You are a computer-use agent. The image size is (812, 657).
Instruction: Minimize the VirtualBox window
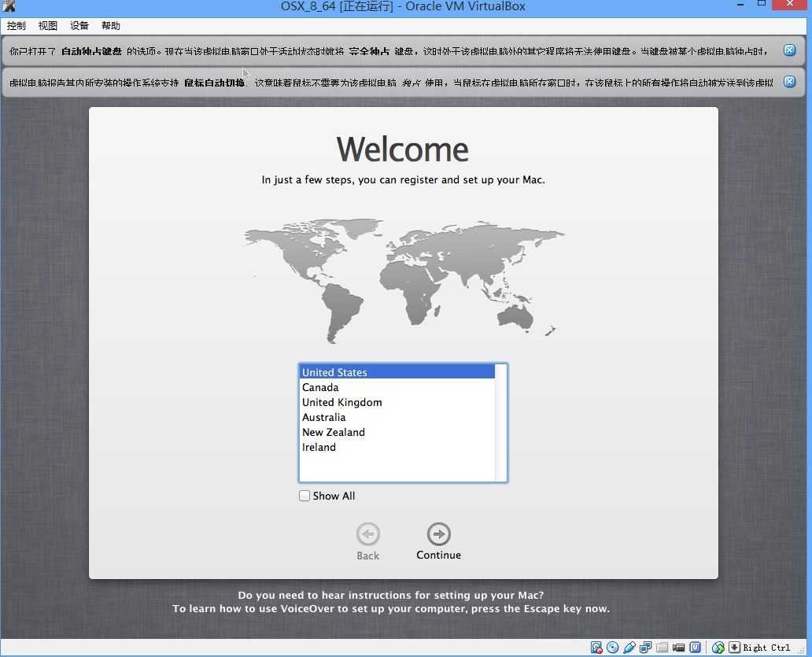coord(740,5)
